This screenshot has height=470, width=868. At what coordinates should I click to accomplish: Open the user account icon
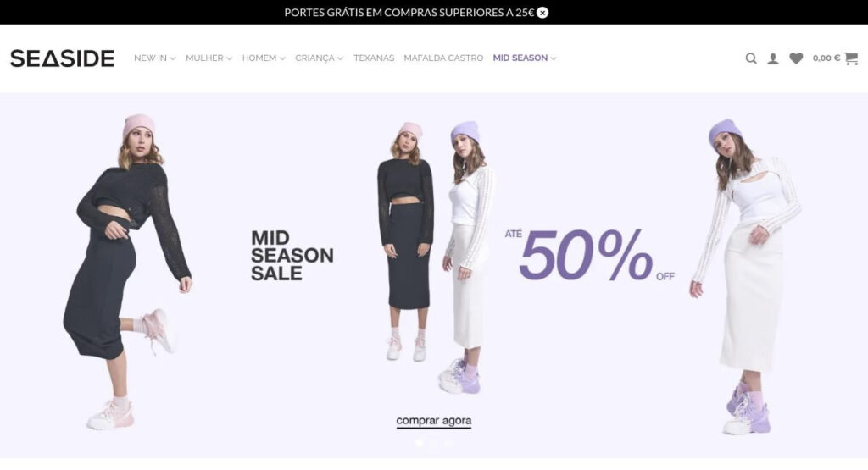click(x=773, y=58)
